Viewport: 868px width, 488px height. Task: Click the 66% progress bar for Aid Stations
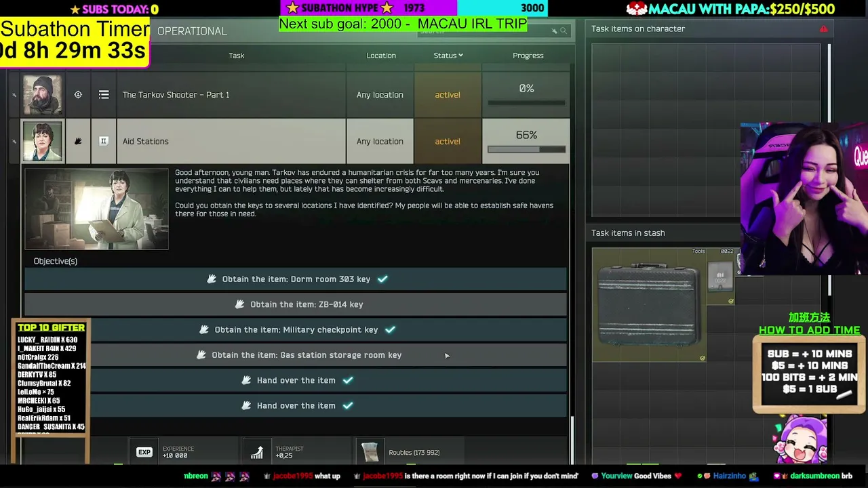[526, 149]
